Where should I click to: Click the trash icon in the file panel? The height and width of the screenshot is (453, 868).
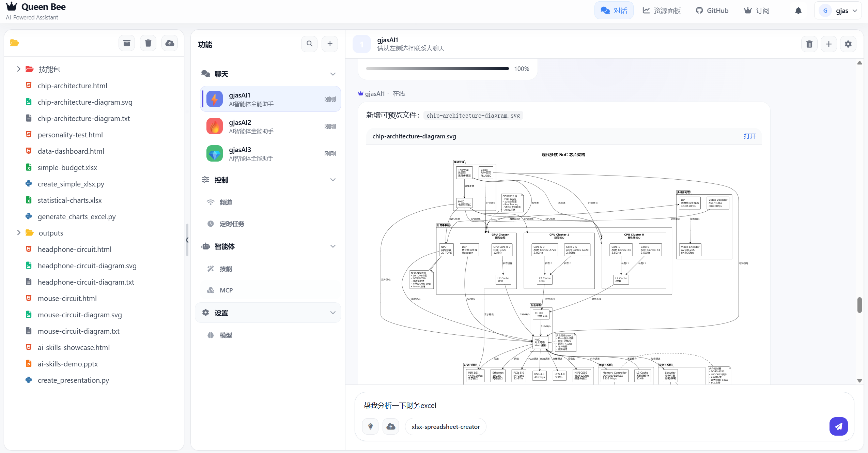[x=148, y=43]
